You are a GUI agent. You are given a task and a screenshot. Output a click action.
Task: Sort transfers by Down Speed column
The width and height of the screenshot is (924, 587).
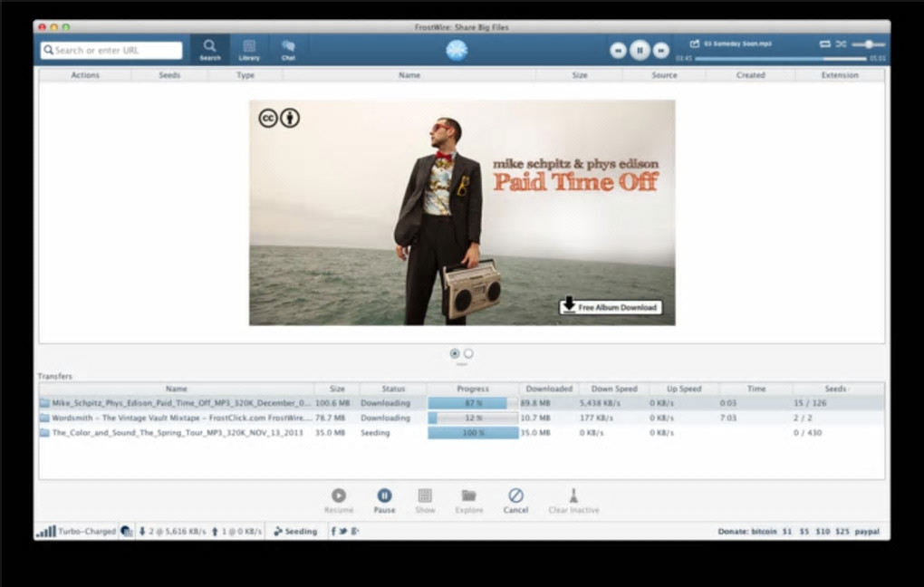[614, 389]
